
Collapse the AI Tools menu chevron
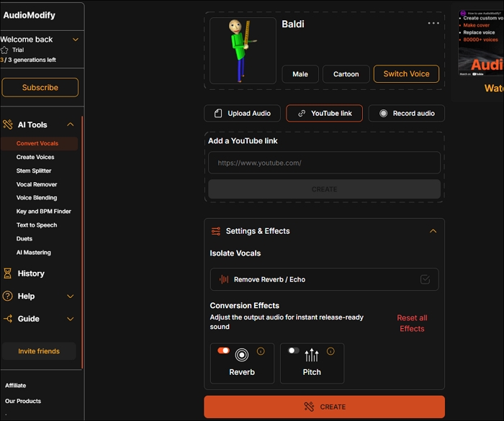[70, 125]
